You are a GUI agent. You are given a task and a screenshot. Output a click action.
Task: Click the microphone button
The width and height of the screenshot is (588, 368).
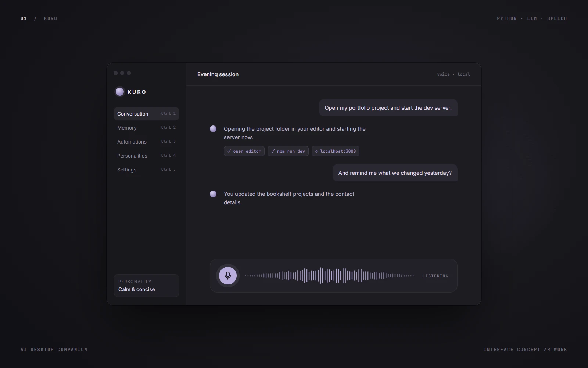point(228,276)
